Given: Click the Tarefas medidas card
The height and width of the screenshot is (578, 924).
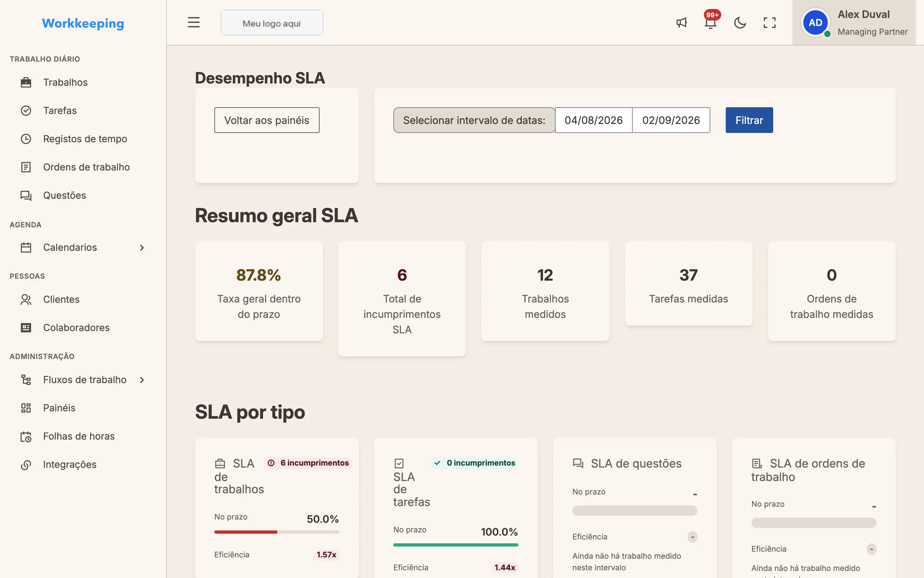Looking at the screenshot, I should (x=689, y=284).
